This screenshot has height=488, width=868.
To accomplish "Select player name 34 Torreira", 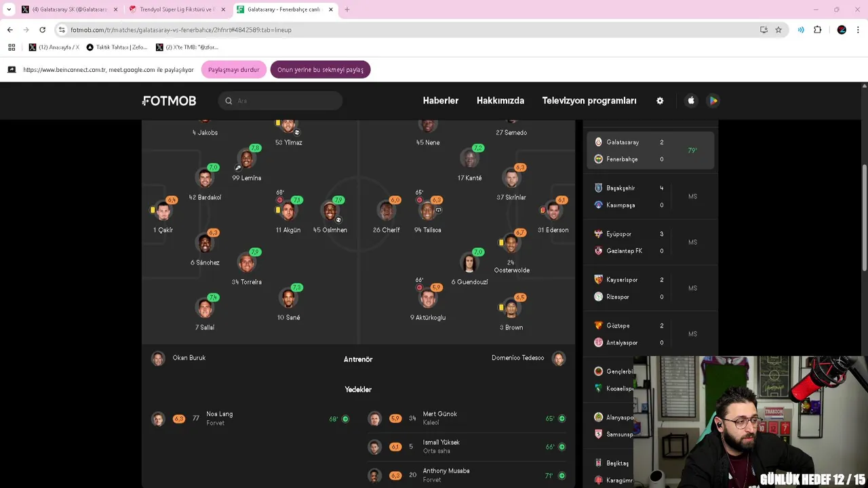I will (x=247, y=282).
